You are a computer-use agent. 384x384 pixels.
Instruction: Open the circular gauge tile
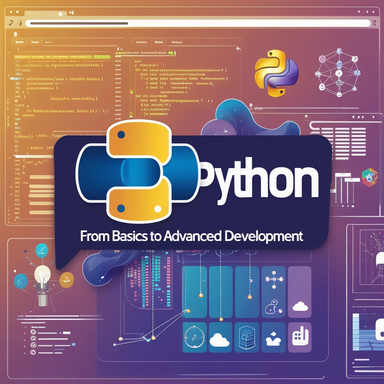point(194,337)
